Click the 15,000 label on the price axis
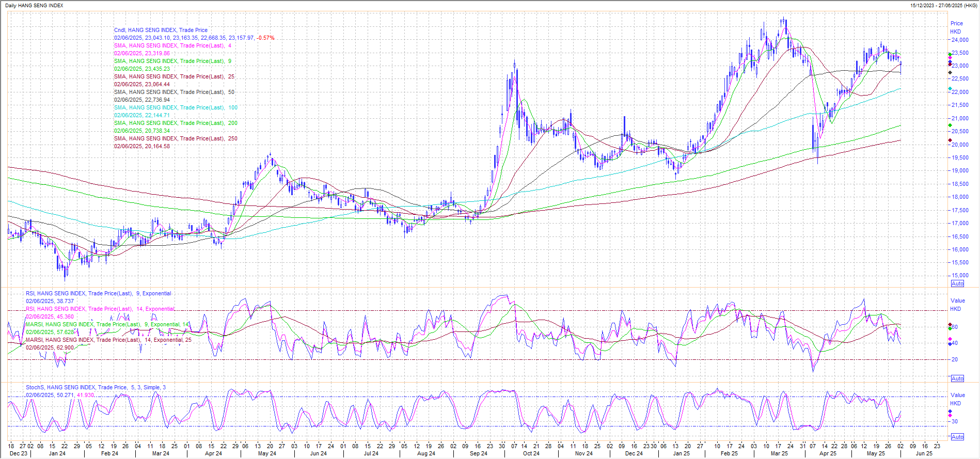The height and width of the screenshot is (459, 980). (x=960, y=276)
